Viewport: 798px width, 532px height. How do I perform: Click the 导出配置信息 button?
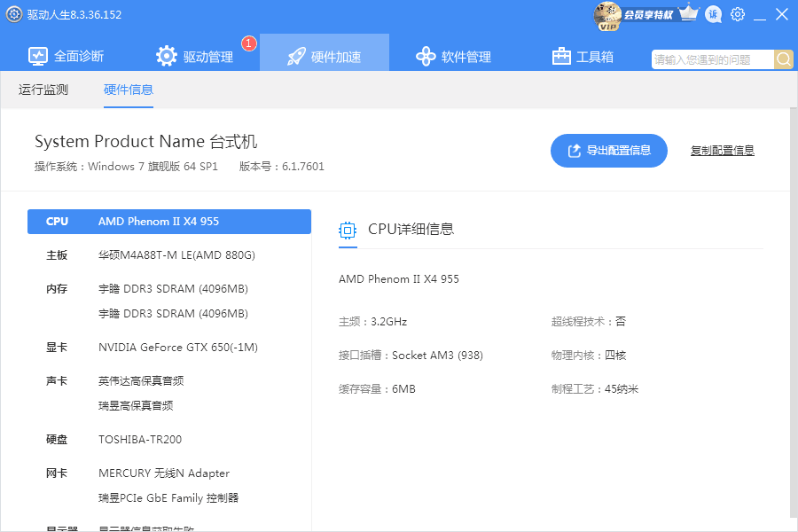click(608, 151)
